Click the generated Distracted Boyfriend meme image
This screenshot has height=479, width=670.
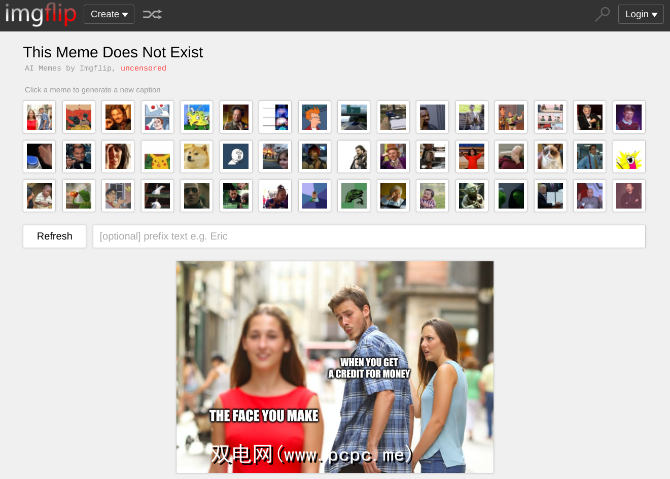[x=335, y=367]
